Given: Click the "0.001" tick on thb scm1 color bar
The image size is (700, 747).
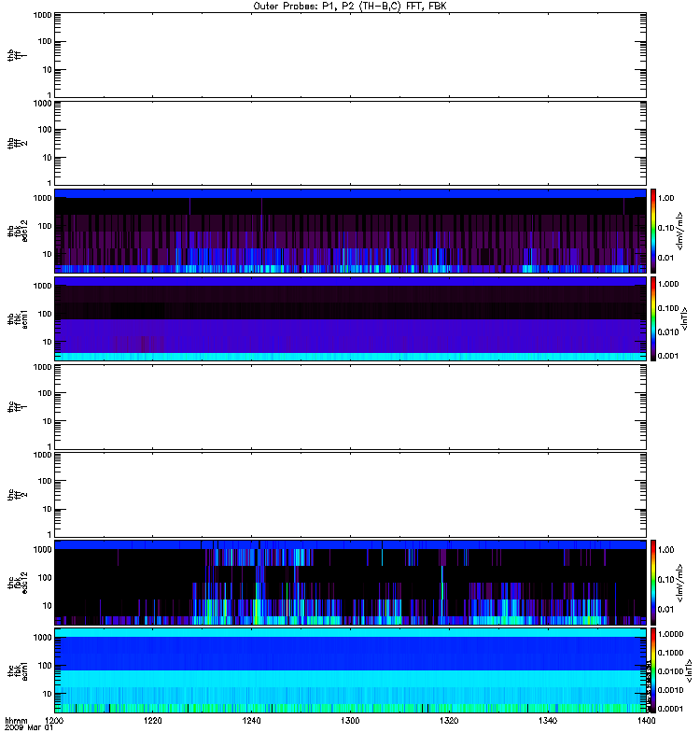Looking at the screenshot, I should click(x=668, y=356).
